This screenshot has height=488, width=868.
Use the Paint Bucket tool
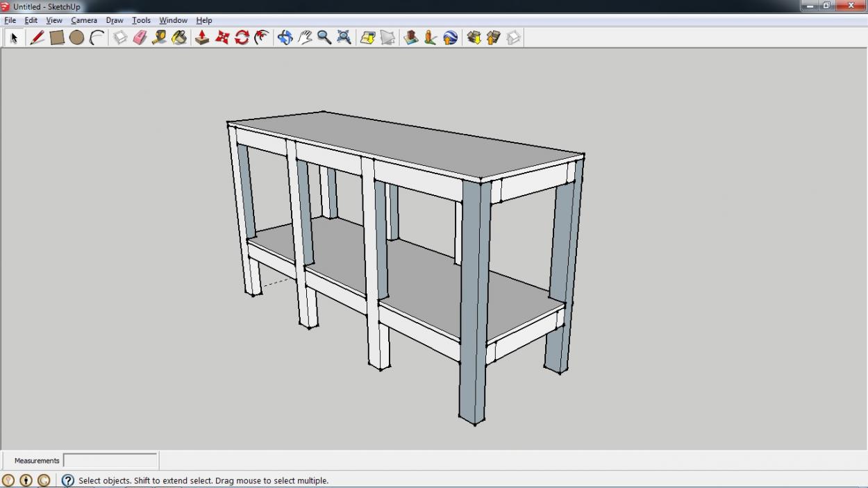click(x=179, y=37)
